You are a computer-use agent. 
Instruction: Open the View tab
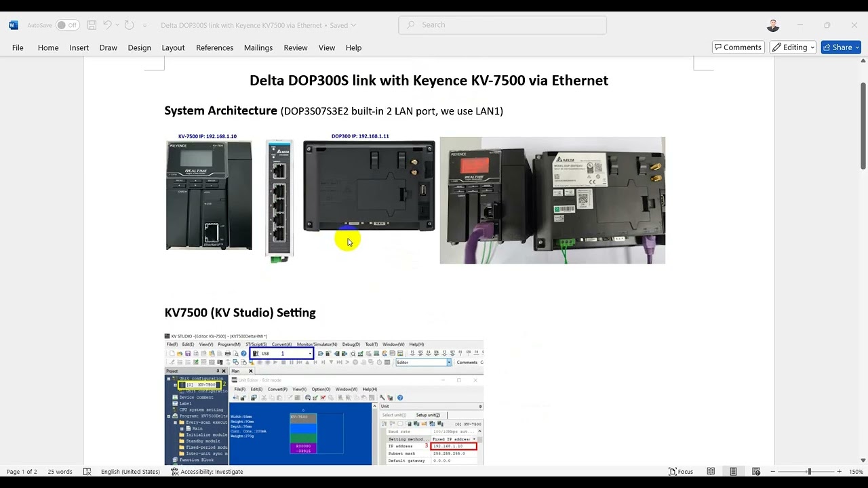[x=327, y=47]
